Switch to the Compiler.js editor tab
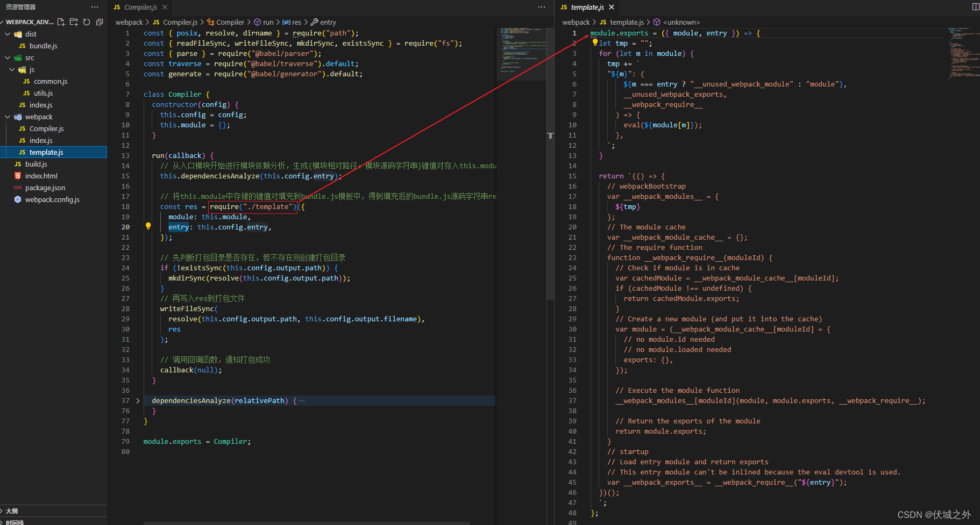 click(141, 8)
